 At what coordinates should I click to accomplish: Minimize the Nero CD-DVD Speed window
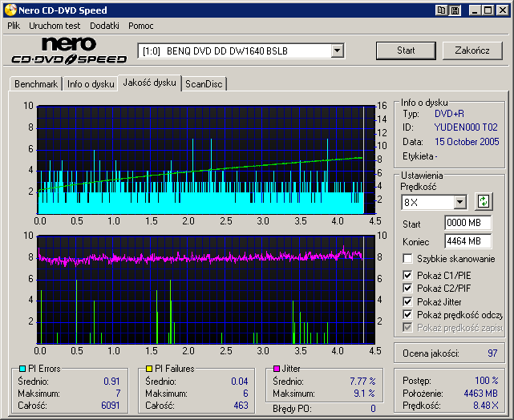[475, 10]
